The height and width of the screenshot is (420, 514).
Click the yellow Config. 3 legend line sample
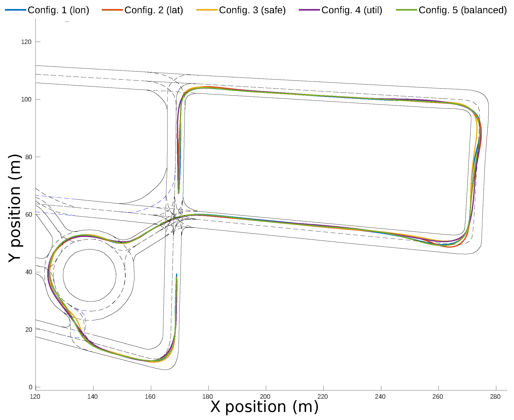207,10
